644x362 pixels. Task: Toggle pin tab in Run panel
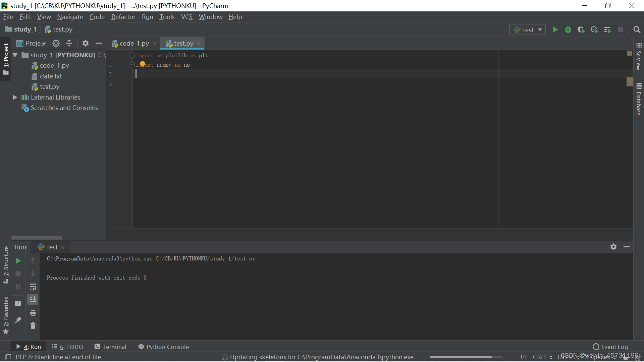coord(18,320)
